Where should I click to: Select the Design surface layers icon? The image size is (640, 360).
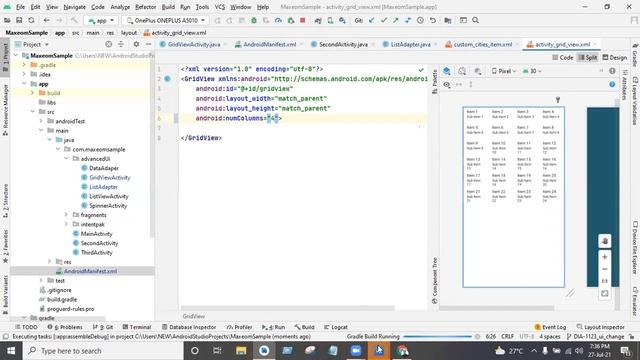coord(447,71)
